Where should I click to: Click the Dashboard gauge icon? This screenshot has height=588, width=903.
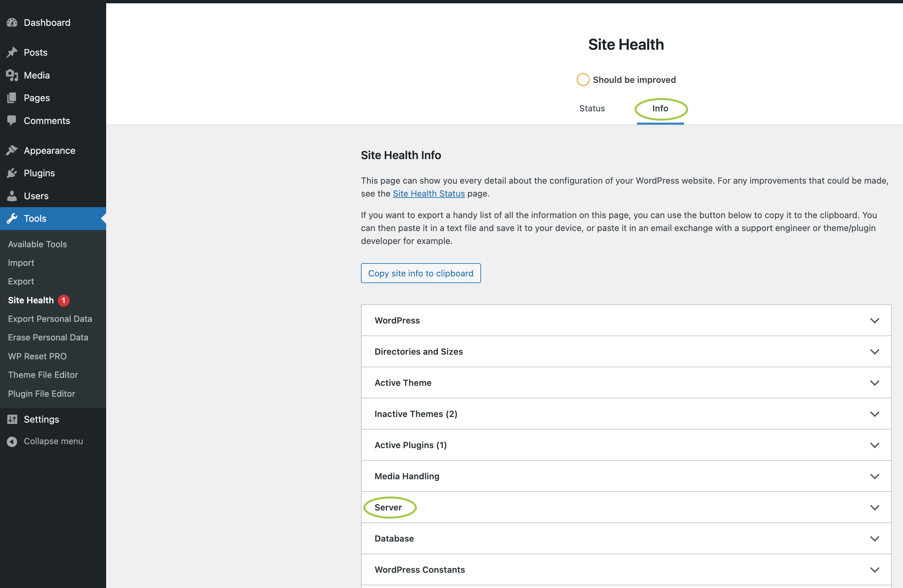point(12,23)
